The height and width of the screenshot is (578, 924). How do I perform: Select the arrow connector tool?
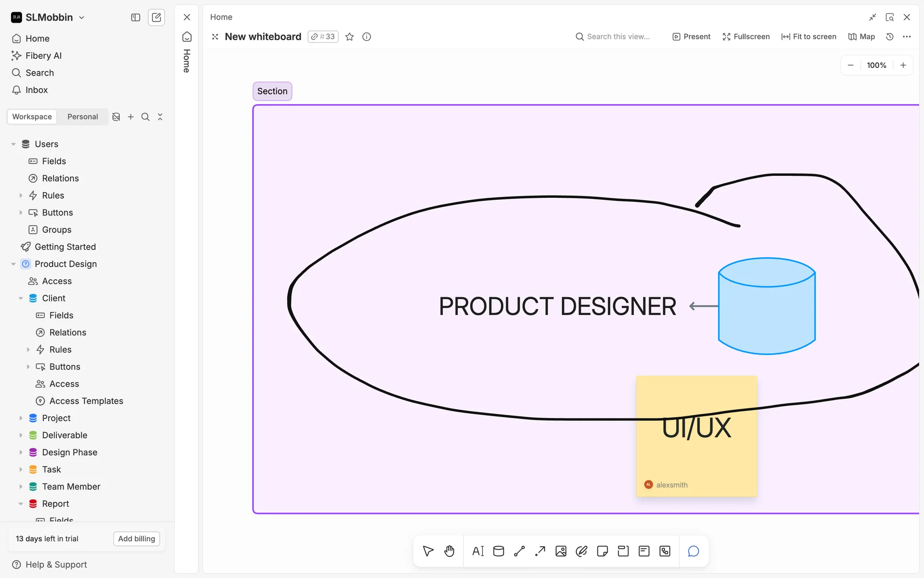point(540,551)
